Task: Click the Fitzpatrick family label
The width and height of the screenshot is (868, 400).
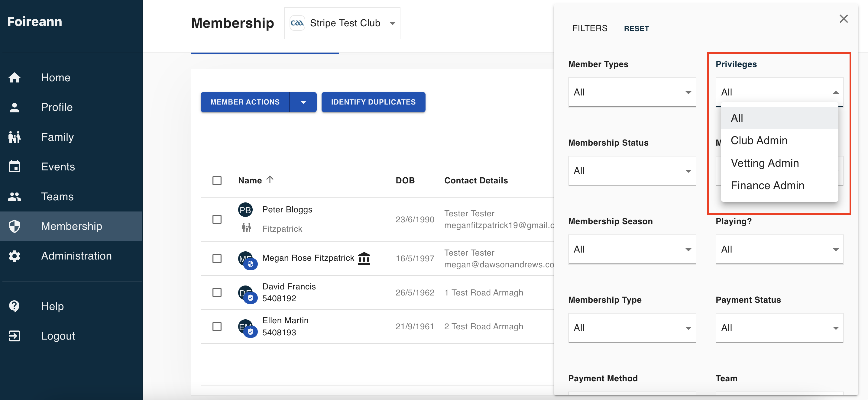Action: pyautogui.click(x=282, y=229)
